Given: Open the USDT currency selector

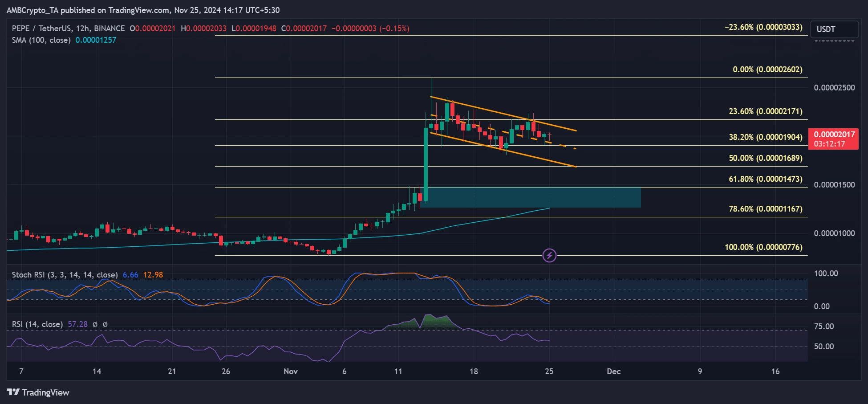Looking at the screenshot, I should (834, 29).
